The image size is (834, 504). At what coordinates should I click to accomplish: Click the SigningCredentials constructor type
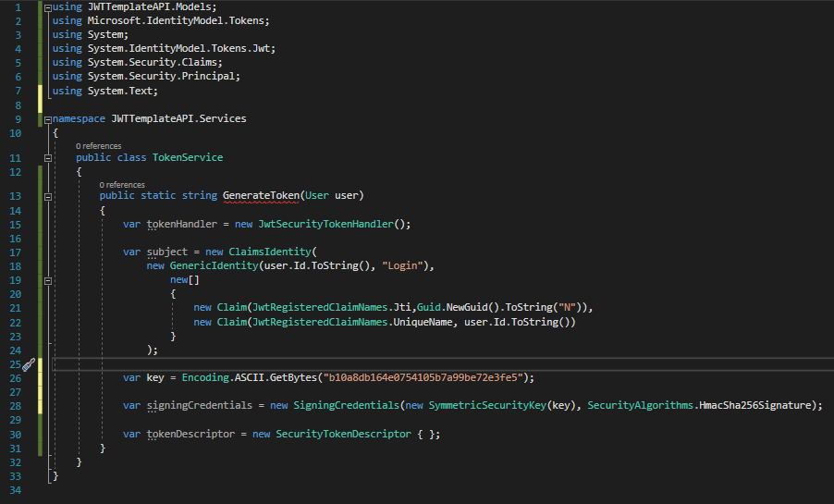coord(346,405)
